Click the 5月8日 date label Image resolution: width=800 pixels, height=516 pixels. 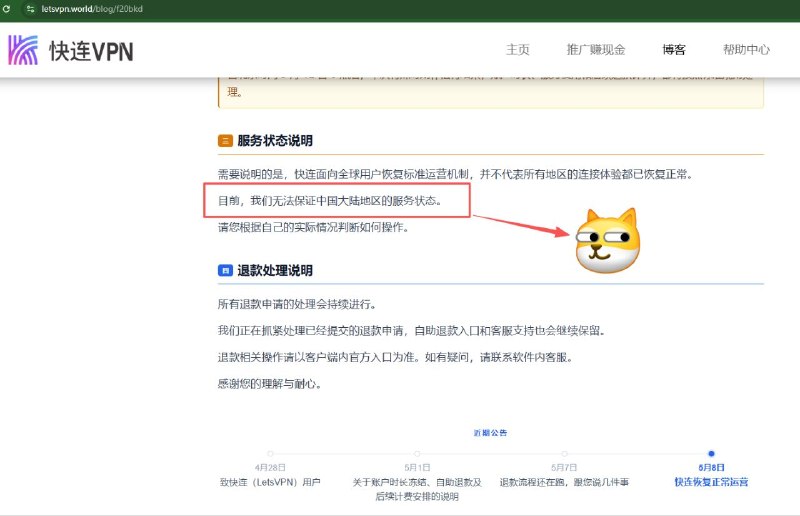[711, 468]
